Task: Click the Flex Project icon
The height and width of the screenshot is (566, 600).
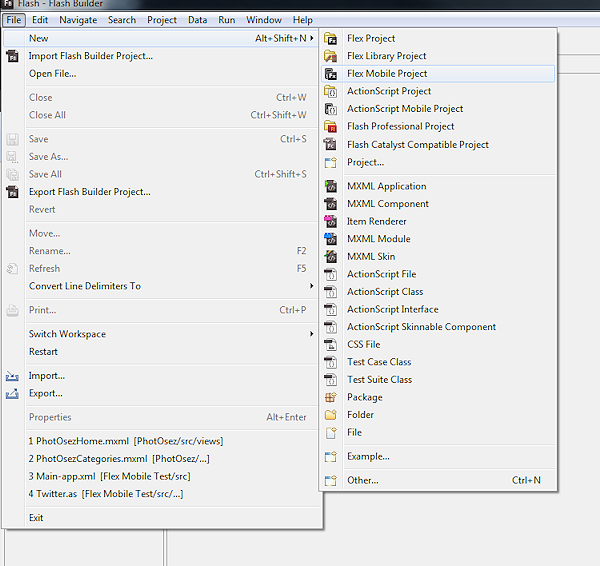Action: [331, 39]
